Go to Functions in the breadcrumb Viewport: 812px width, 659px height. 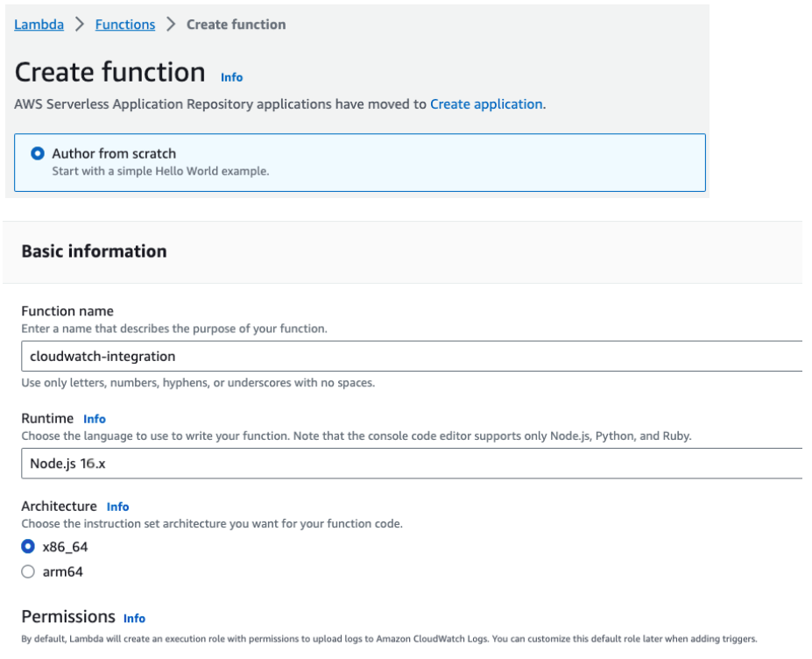click(x=124, y=25)
